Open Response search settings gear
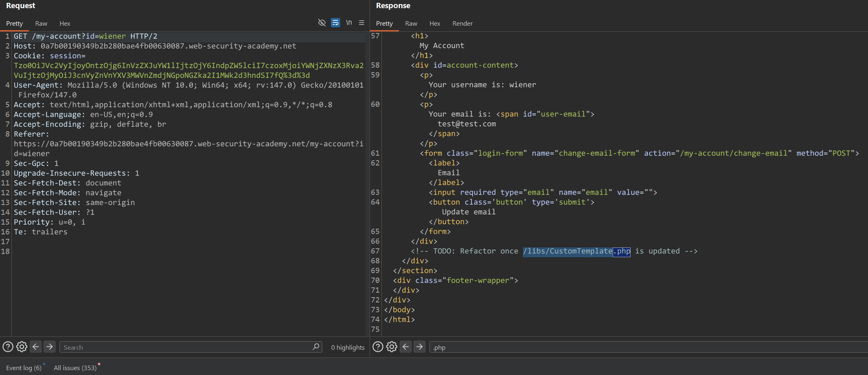The width and height of the screenshot is (868, 375). 392,347
